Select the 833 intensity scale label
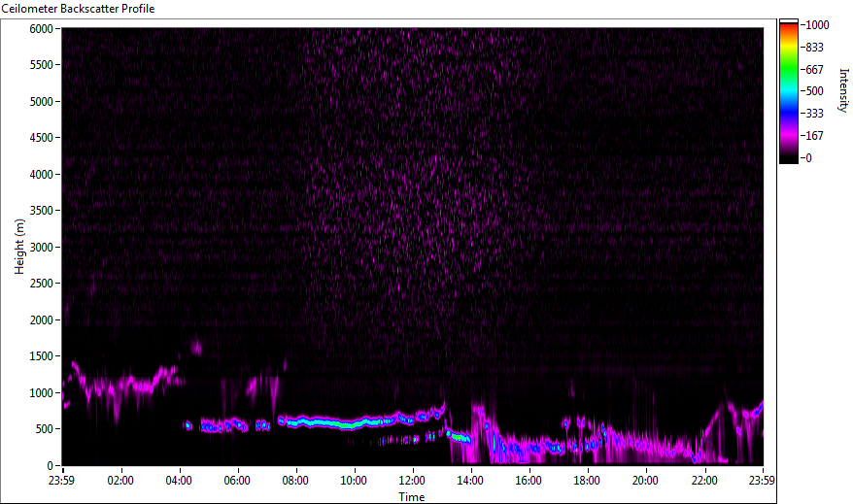The height and width of the screenshot is (504, 853). pos(815,48)
